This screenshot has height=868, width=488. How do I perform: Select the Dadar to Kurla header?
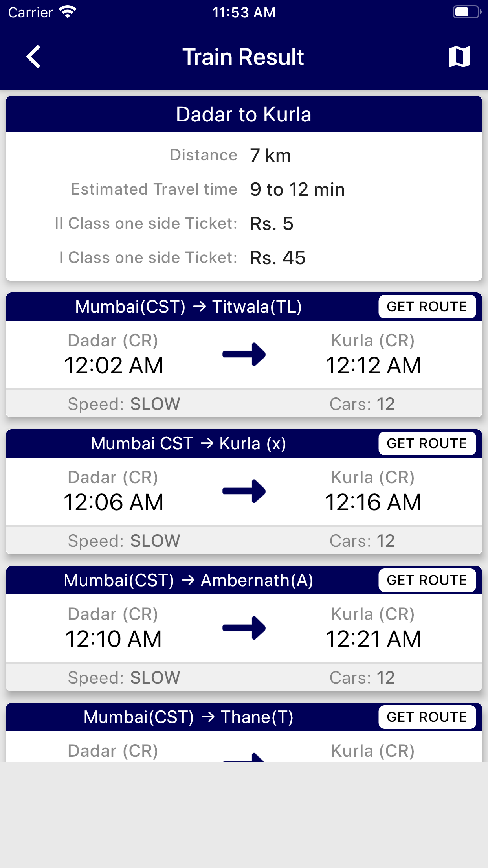(244, 114)
